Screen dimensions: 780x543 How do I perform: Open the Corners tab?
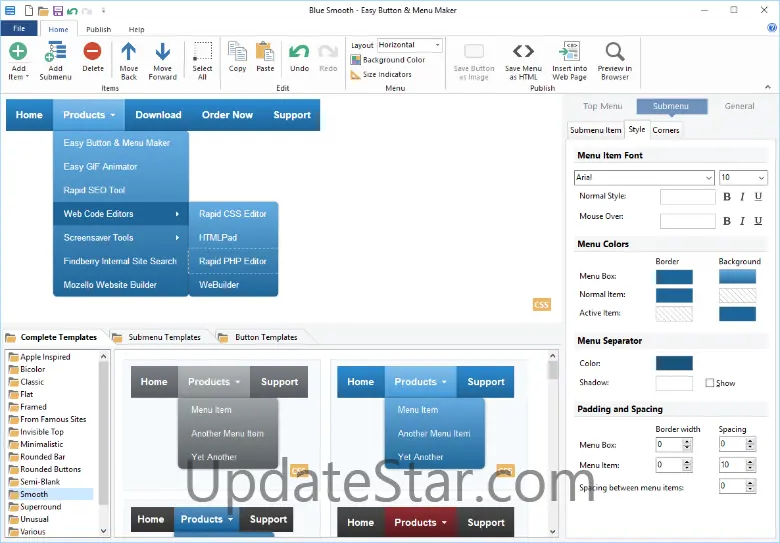click(x=666, y=130)
